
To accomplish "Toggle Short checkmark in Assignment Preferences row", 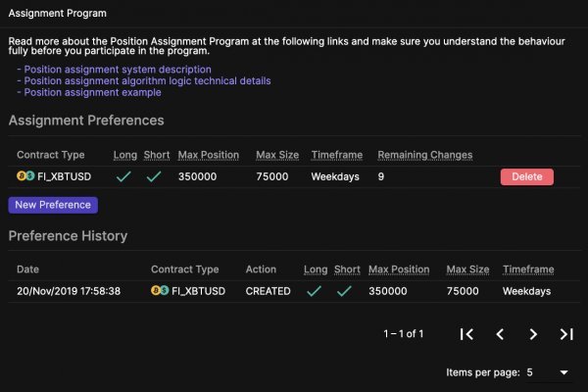I will 155,177.
